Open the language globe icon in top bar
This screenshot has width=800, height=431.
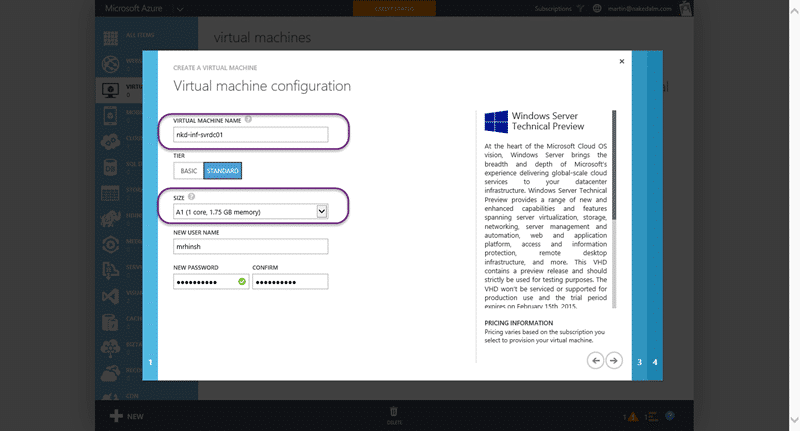coord(597,8)
